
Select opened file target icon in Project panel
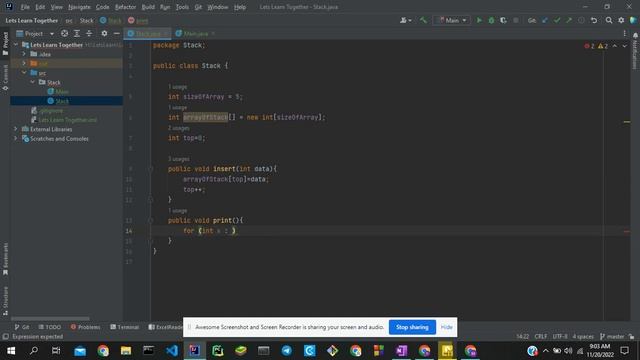(64, 33)
